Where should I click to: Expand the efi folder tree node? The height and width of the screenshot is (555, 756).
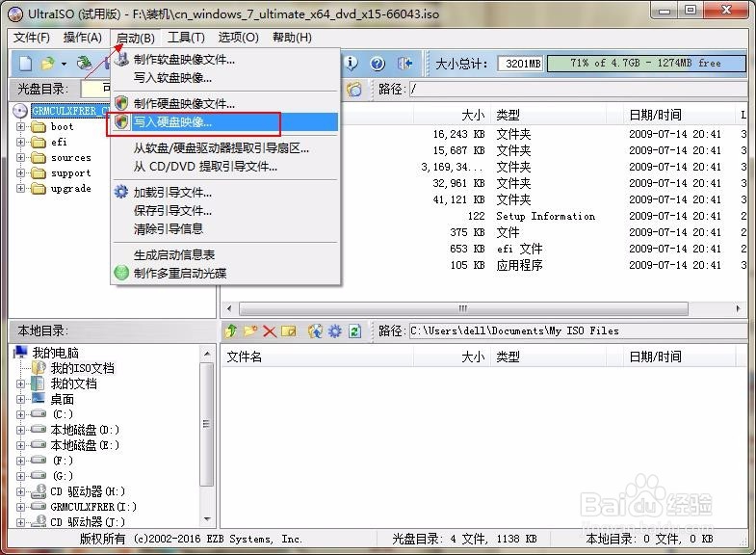click(x=21, y=143)
